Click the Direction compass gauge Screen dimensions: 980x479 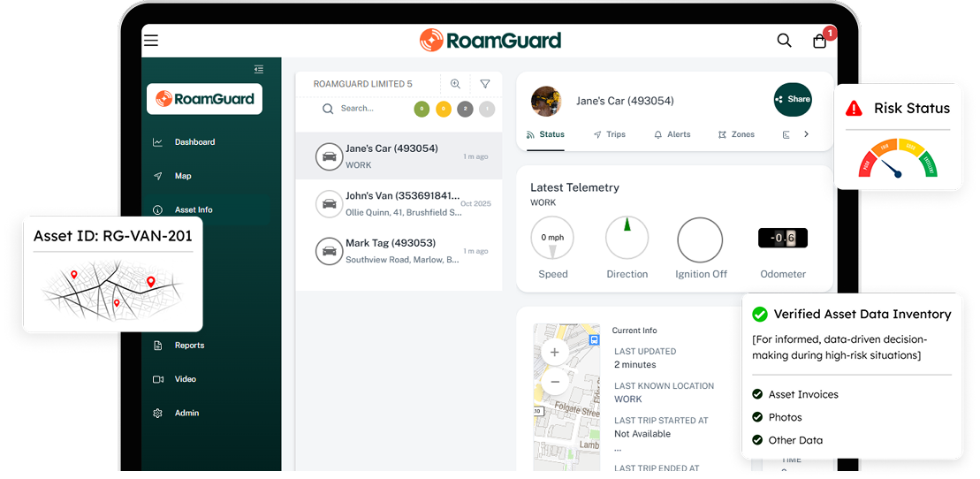[627, 239]
